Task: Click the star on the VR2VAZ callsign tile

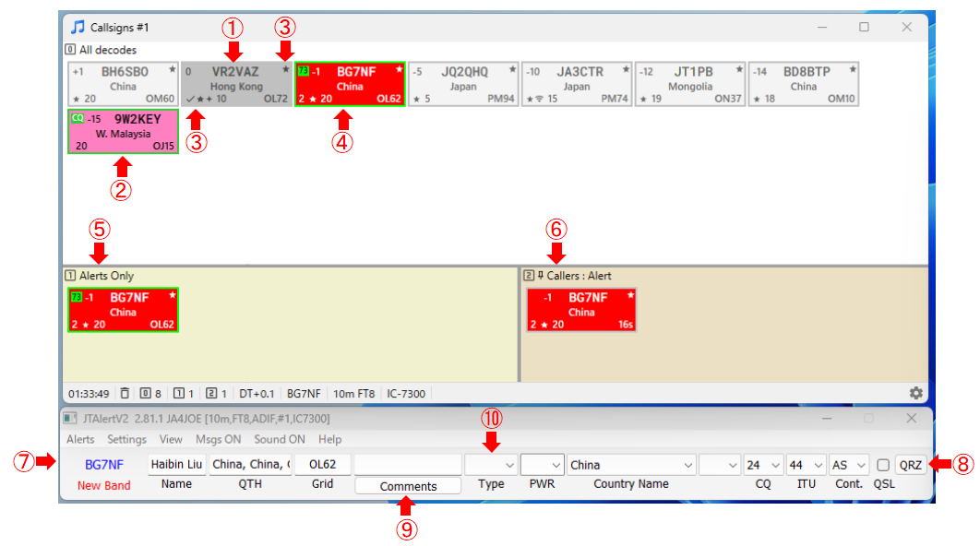Action: 286,70
